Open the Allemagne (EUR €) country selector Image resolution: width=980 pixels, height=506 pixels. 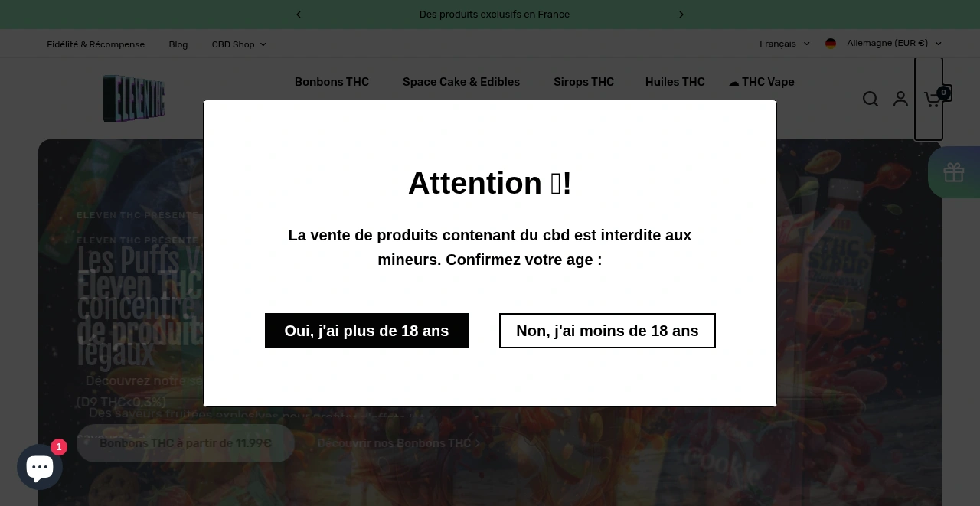884,44
